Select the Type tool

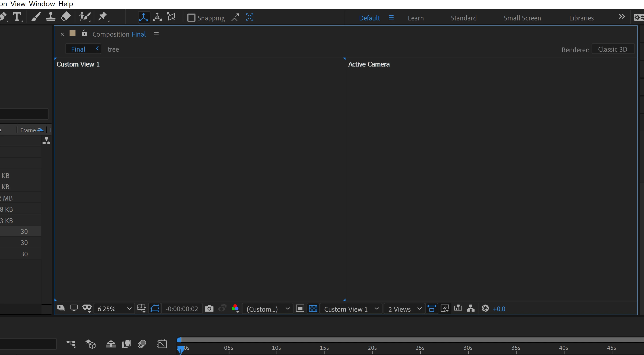tap(17, 17)
